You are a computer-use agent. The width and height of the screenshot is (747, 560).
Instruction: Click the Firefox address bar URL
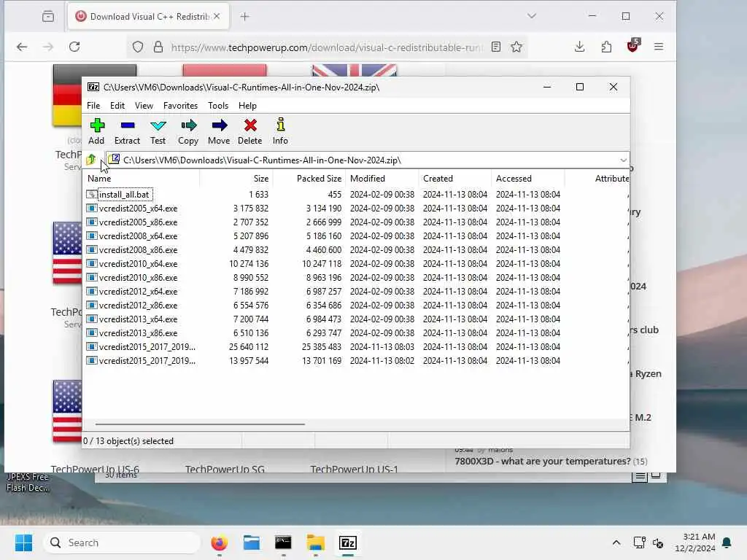point(326,47)
